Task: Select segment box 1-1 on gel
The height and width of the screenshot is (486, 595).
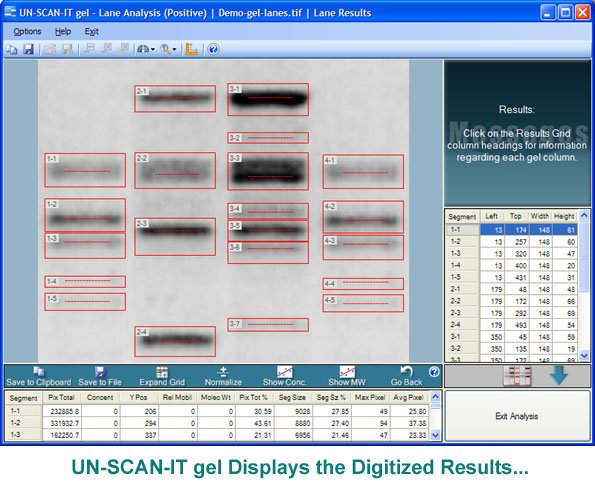Action: point(85,170)
